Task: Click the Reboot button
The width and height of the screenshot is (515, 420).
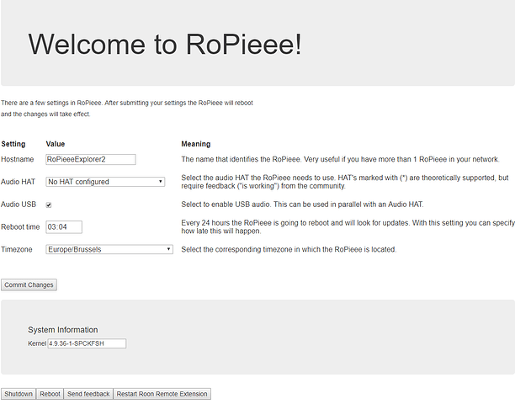Action: (50, 394)
